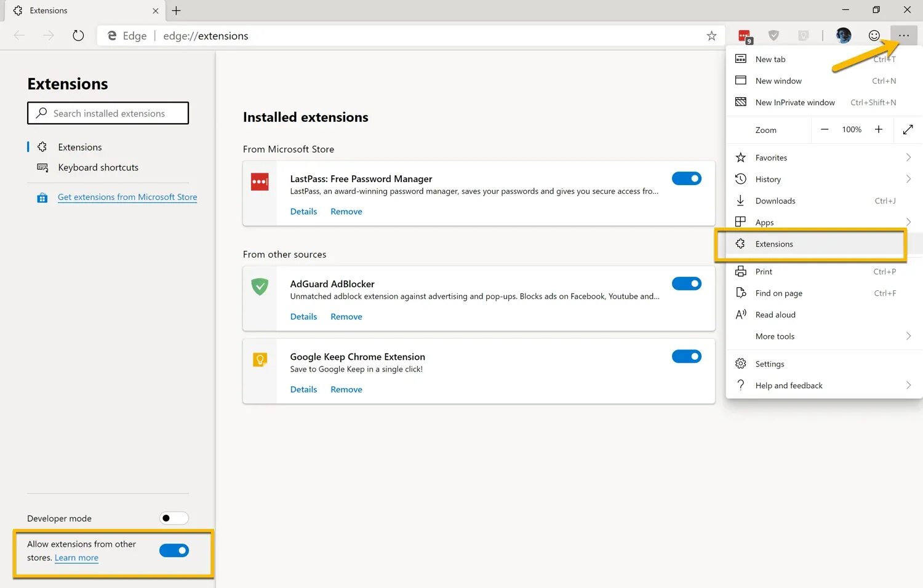Viewport: 923px width, 588px height.
Task: Disable the LastPass extension toggle
Action: click(687, 178)
